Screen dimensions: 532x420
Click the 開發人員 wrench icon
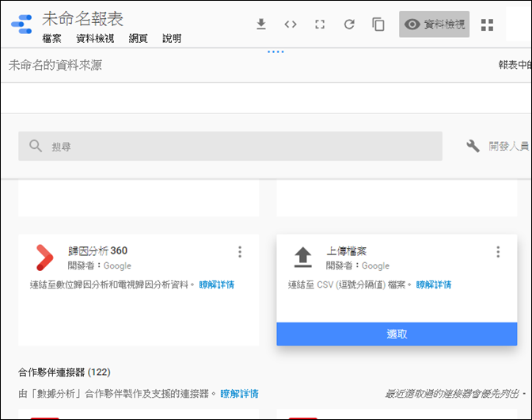473,146
